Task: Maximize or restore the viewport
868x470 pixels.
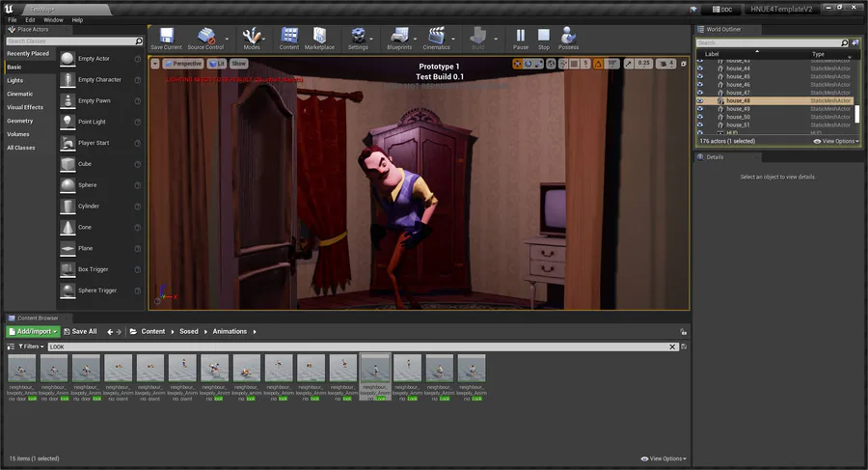Action: pyautogui.click(x=683, y=64)
